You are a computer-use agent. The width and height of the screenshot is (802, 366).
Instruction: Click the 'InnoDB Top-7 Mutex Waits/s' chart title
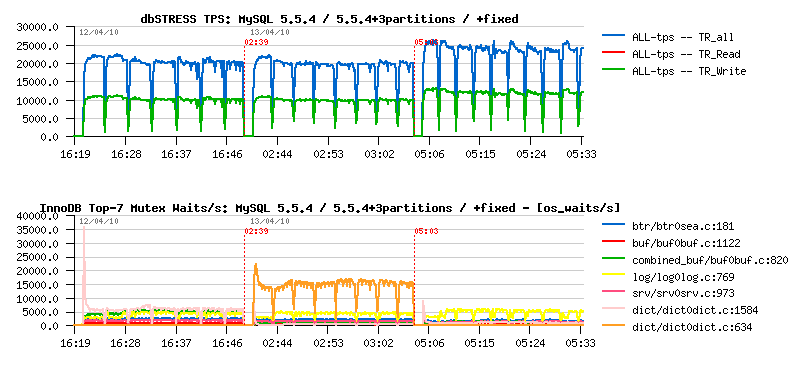(330, 208)
